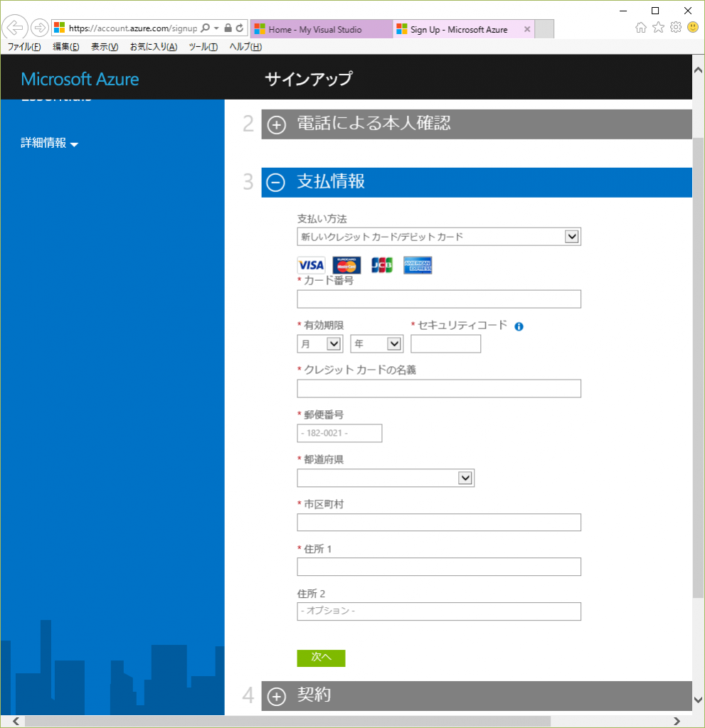Click the browser Back arrow button

pos(14,28)
